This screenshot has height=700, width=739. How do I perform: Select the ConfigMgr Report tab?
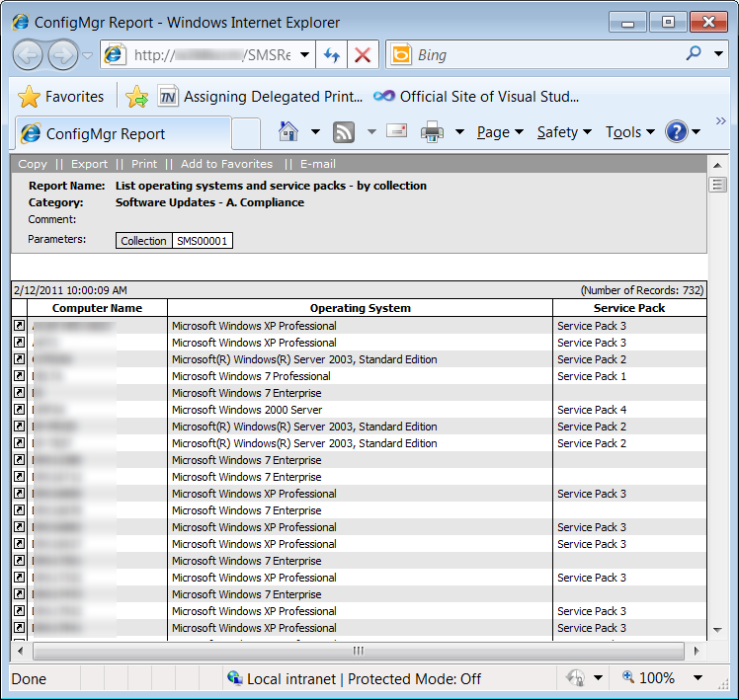point(123,134)
